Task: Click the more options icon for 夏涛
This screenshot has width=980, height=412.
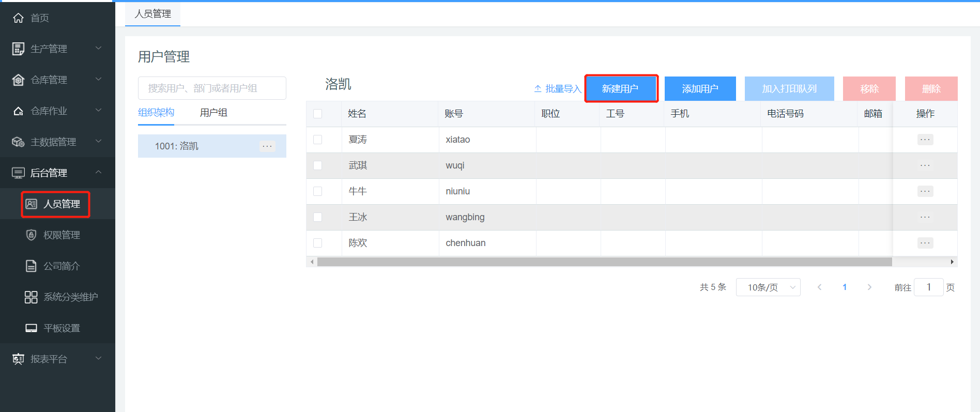Action: 925,140
